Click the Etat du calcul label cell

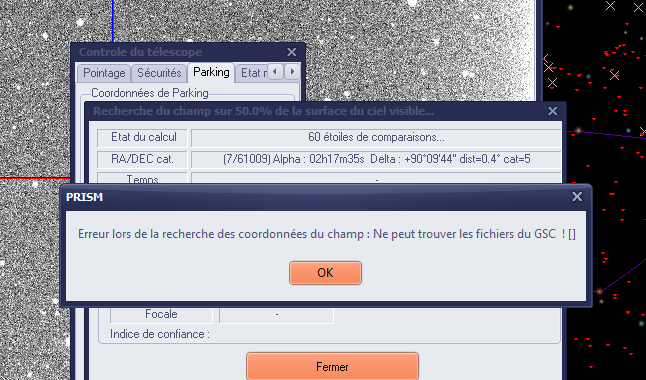(143, 137)
